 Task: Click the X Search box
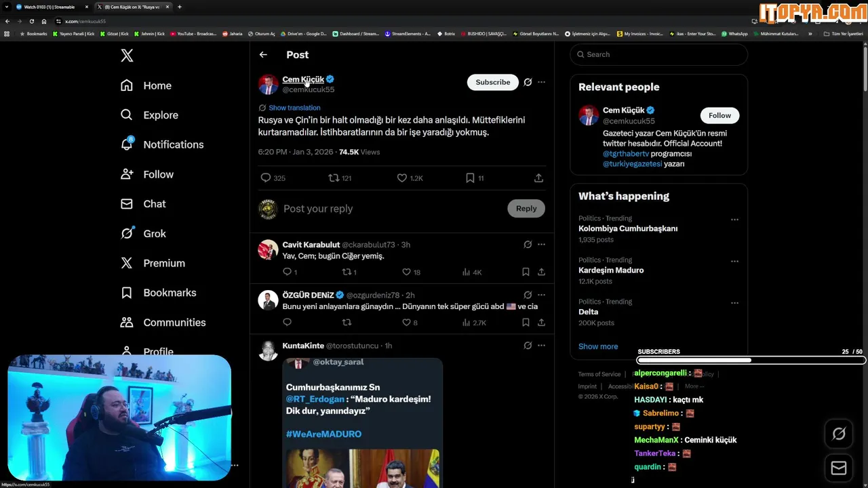(658, 54)
